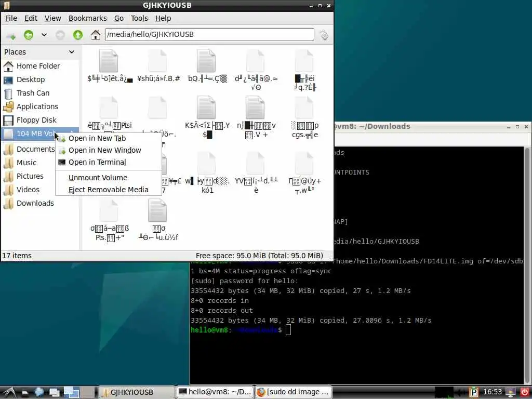Click the greyed Forward arrow button
This screenshot has width=532, height=399.
[60, 35]
